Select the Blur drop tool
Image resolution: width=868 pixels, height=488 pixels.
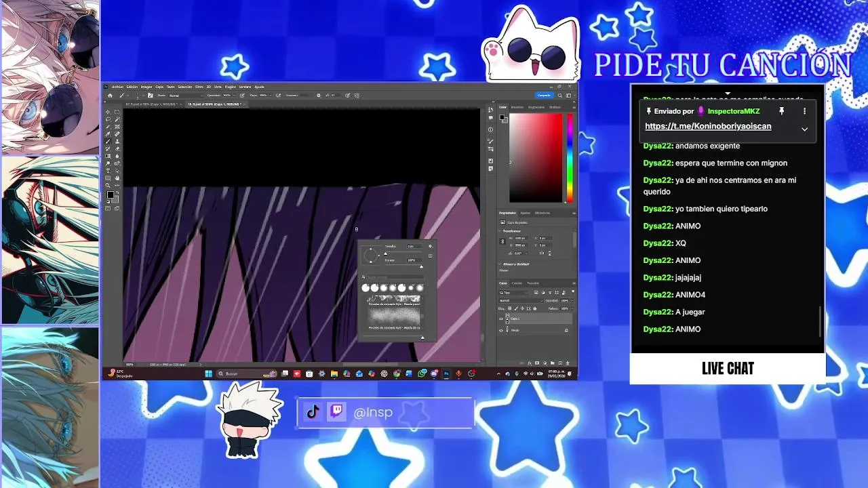[117, 156]
